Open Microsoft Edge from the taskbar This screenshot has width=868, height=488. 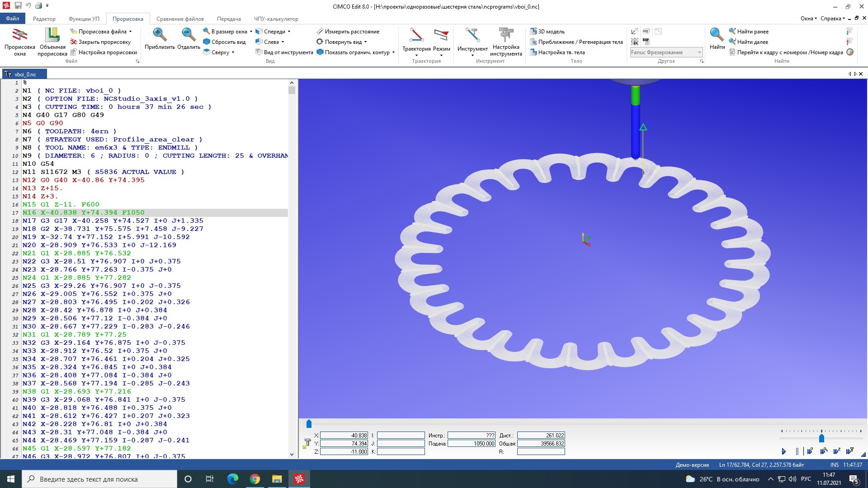point(233,479)
